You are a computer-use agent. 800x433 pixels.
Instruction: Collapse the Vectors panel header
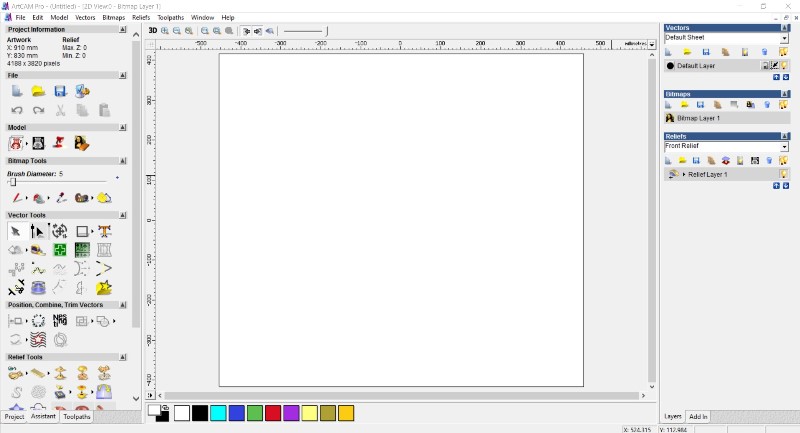(x=785, y=28)
